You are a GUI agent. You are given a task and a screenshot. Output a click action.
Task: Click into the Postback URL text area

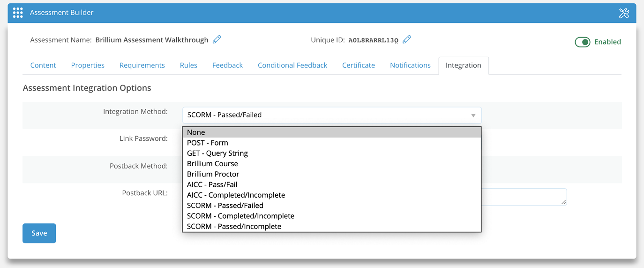pyautogui.click(x=524, y=197)
